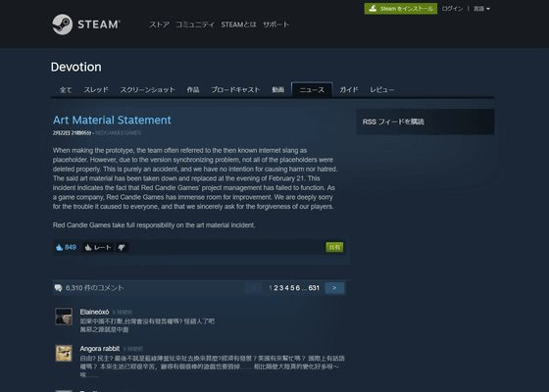This screenshot has height=392, width=549.
Task: Go to comments page 6
Action: (x=298, y=288)
